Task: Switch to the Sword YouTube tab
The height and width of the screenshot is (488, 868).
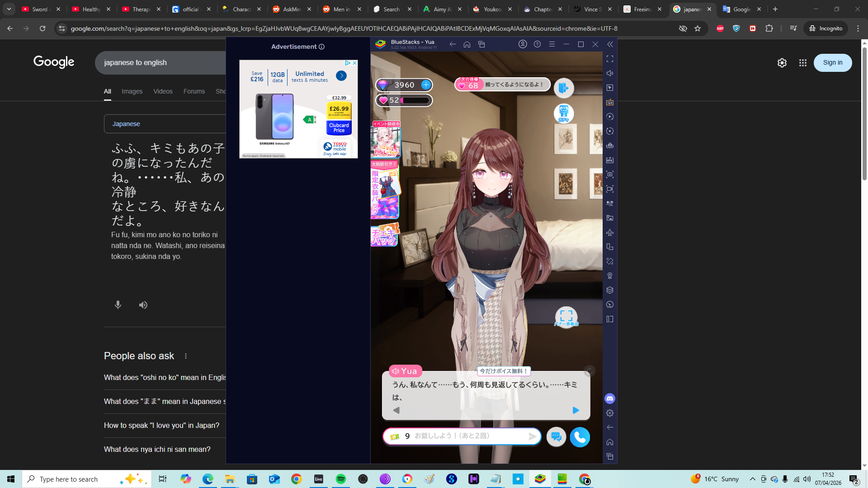Action: [41, 9]
